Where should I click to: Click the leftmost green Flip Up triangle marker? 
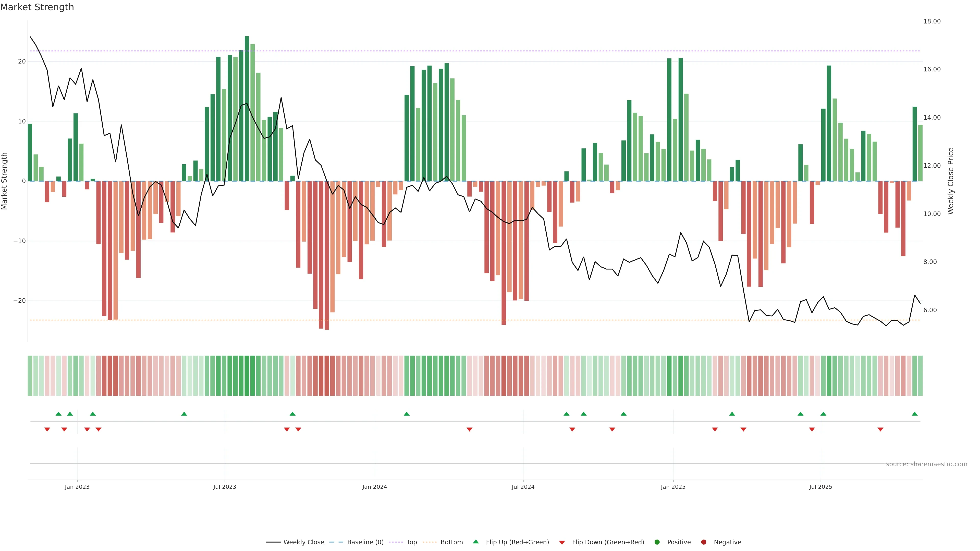59,414
